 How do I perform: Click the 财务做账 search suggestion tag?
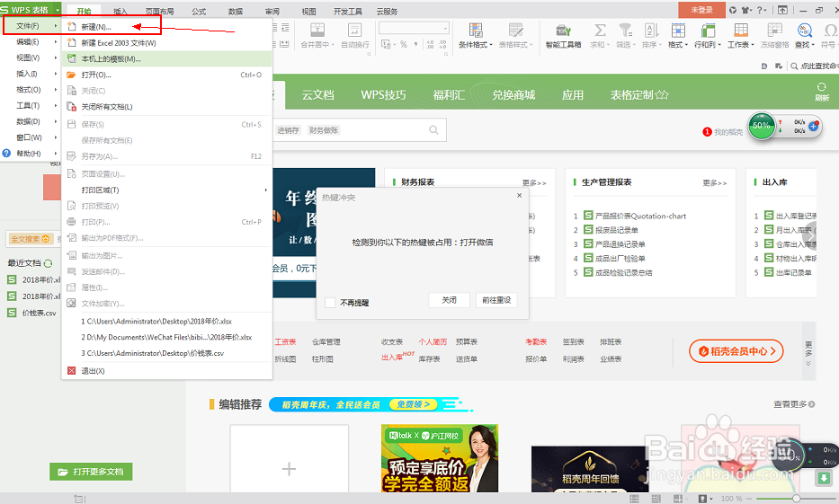pos(323,130)
